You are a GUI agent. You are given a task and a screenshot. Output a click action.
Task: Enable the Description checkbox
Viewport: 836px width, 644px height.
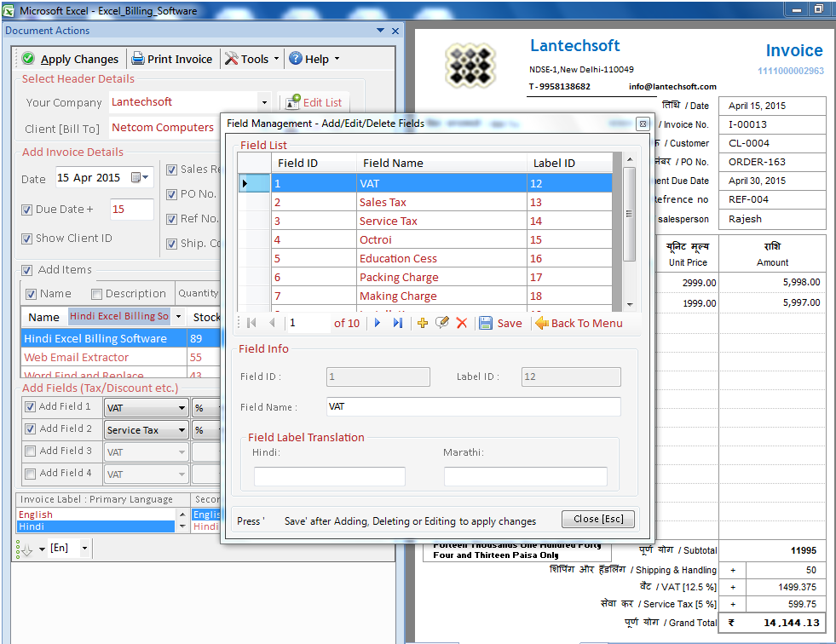pyautogui.click(x=96, y=294)
